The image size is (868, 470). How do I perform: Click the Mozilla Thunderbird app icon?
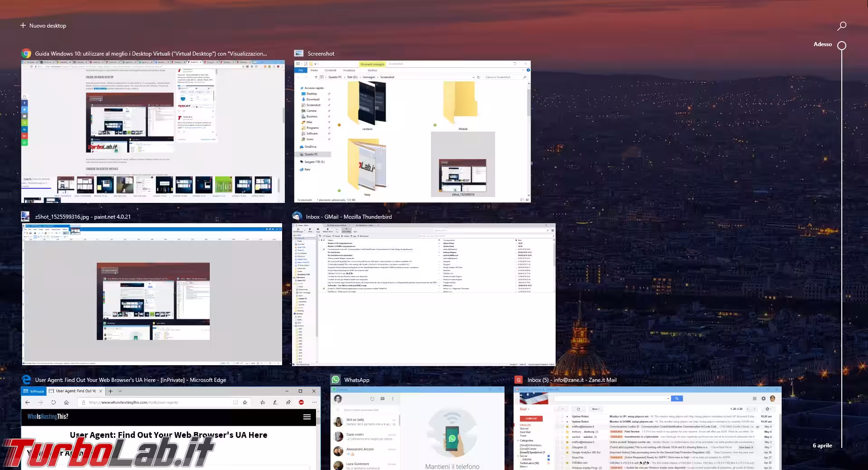click(297, 216)
